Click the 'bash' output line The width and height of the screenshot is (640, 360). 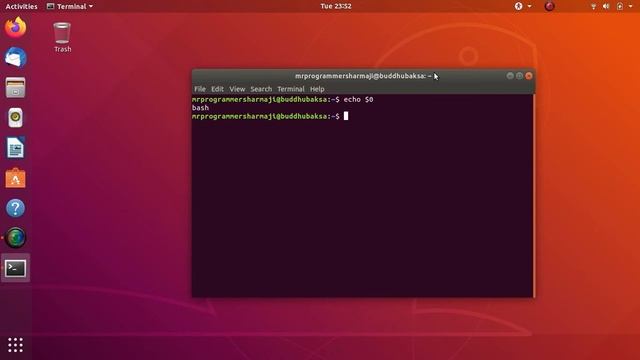[x=200, y=108]
